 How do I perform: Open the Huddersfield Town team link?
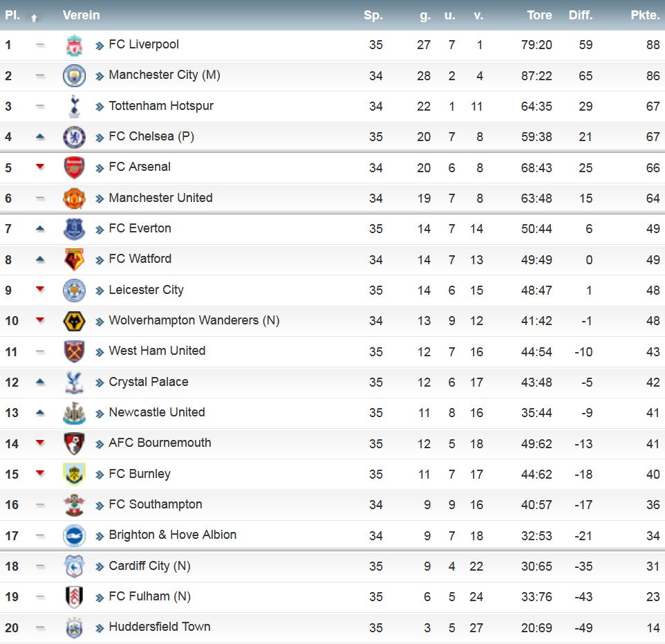tap(160, 627)
